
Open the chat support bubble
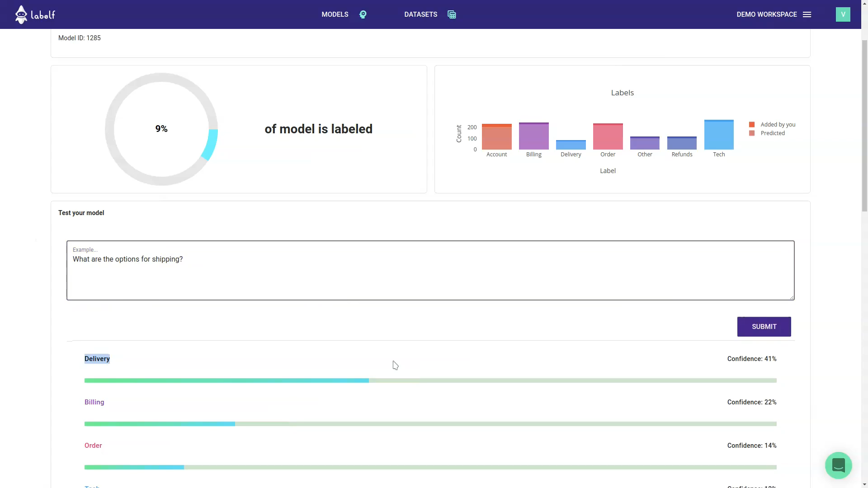click(x=838, y=465)
